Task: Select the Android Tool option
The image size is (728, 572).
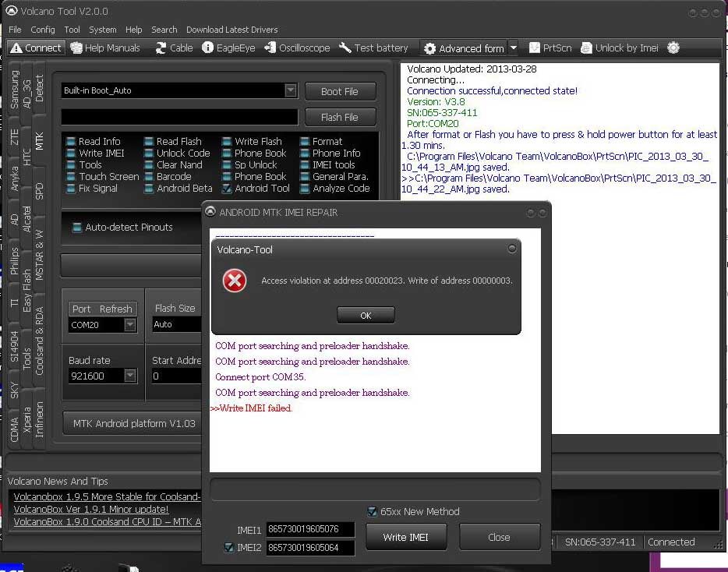Action: pos(256,189)
